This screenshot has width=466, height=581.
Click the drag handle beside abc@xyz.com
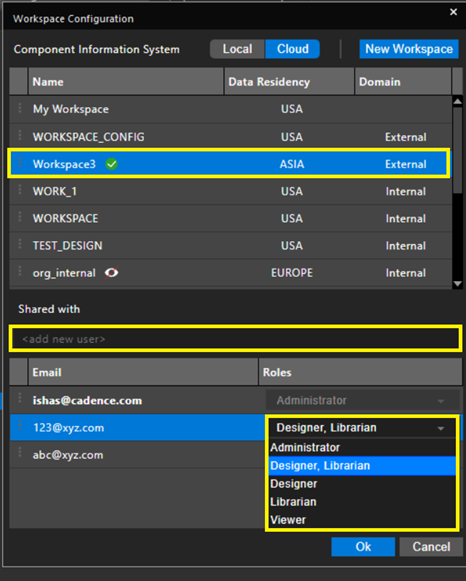(x=20, y=454)
